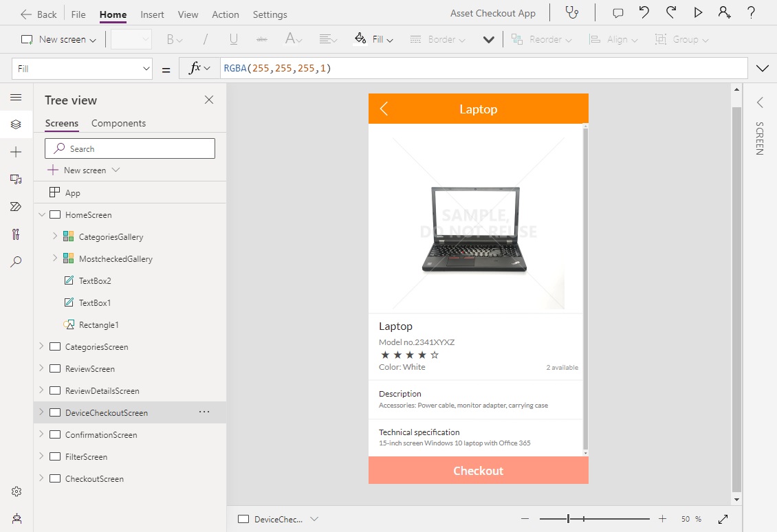Screen dimensions: 777x532
Task: Open the Insert menu
Action: [x=152, y=14]
